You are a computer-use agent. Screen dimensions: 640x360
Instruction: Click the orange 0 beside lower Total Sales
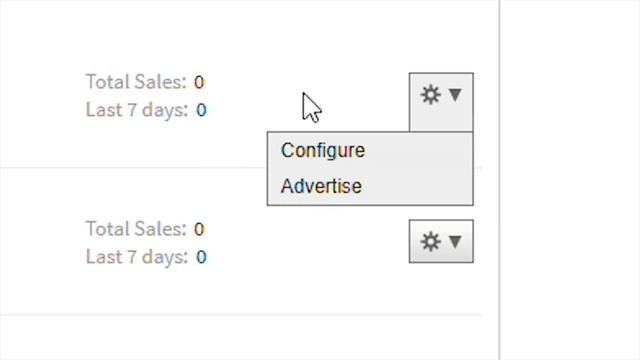[199, 229]
